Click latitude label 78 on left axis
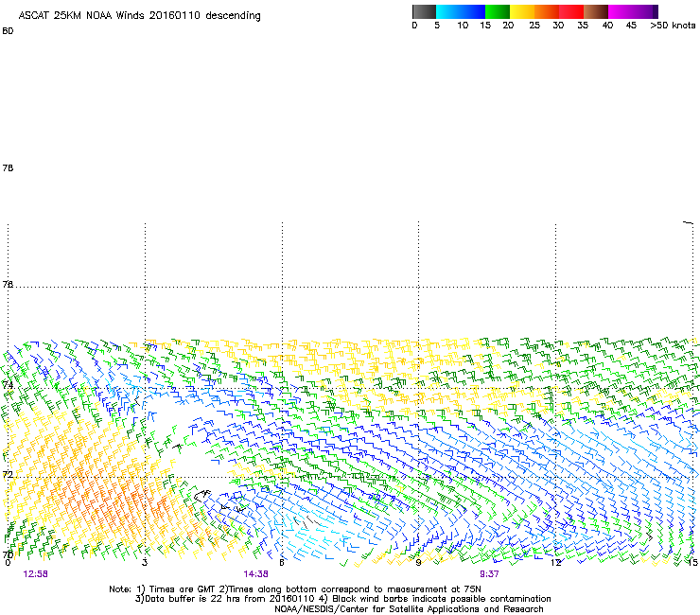700x615 pixels. pos(8,168)
